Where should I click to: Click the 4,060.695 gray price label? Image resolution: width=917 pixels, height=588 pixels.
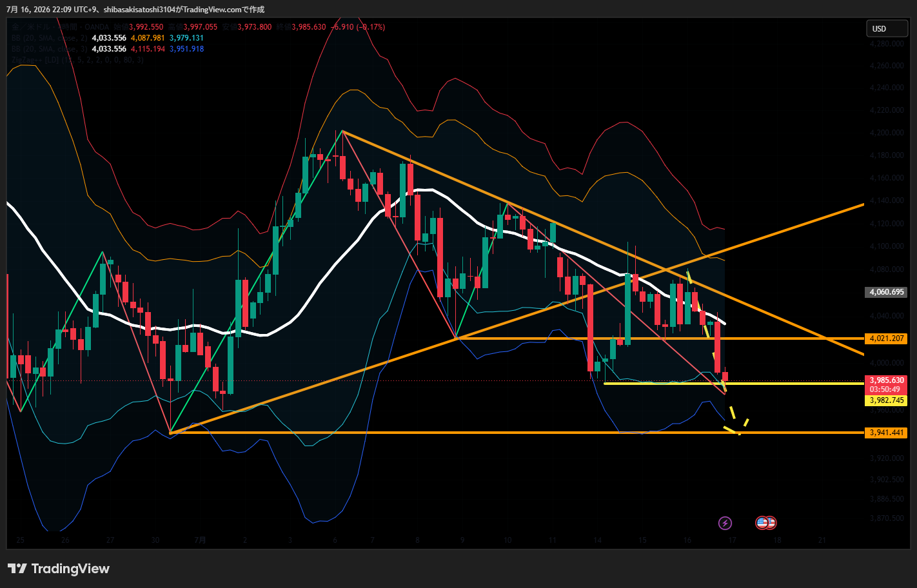pos(886,292)
